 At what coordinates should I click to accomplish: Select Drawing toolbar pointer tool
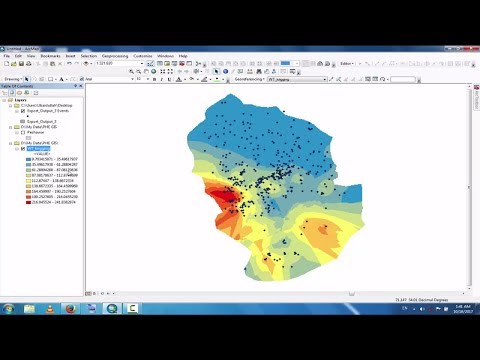(x=27, y=79)
